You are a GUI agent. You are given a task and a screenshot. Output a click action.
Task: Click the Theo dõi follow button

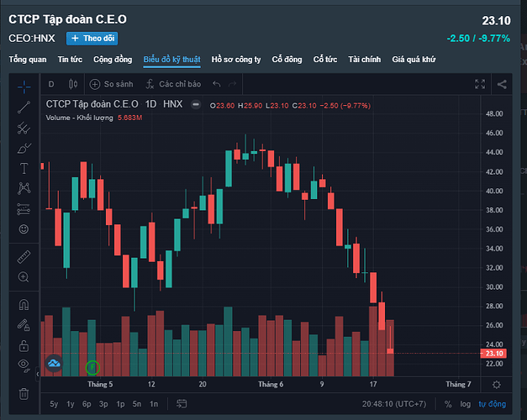click(x=91, y=38)
